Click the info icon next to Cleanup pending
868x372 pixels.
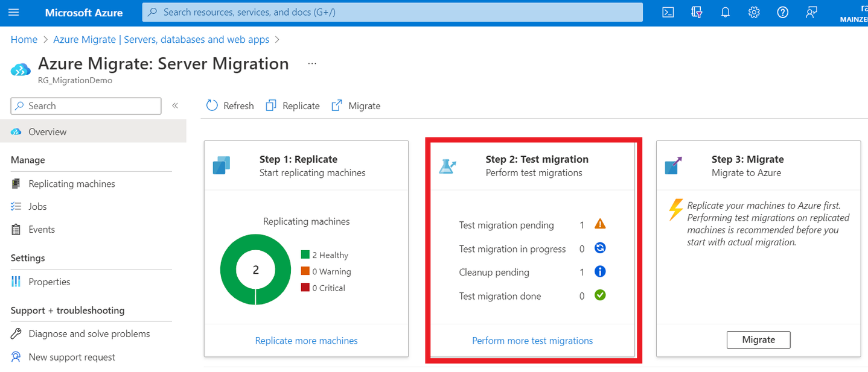point(600,271)
